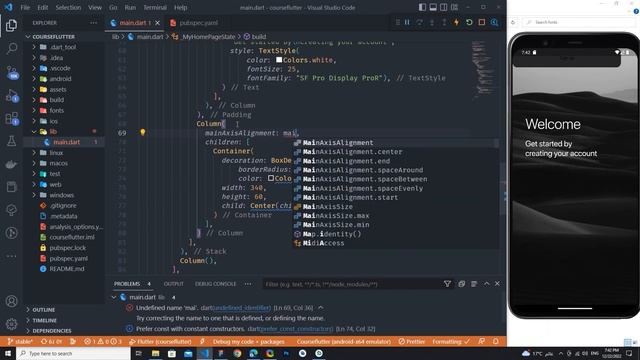
Task: Click the problems filter input field
Action: [352, 284]
